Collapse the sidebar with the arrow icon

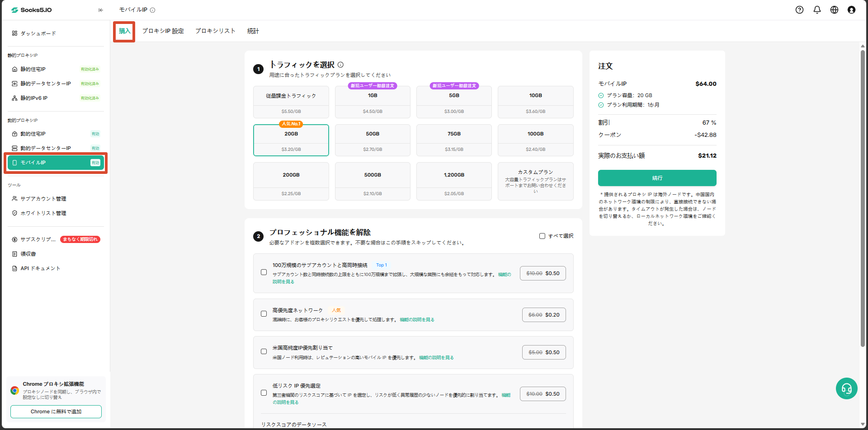(101, 10)
